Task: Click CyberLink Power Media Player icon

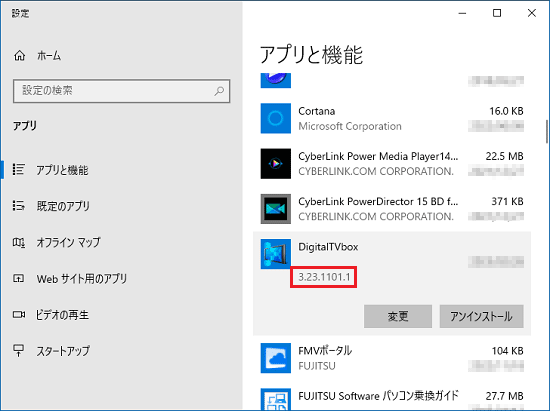Action: 276,163
